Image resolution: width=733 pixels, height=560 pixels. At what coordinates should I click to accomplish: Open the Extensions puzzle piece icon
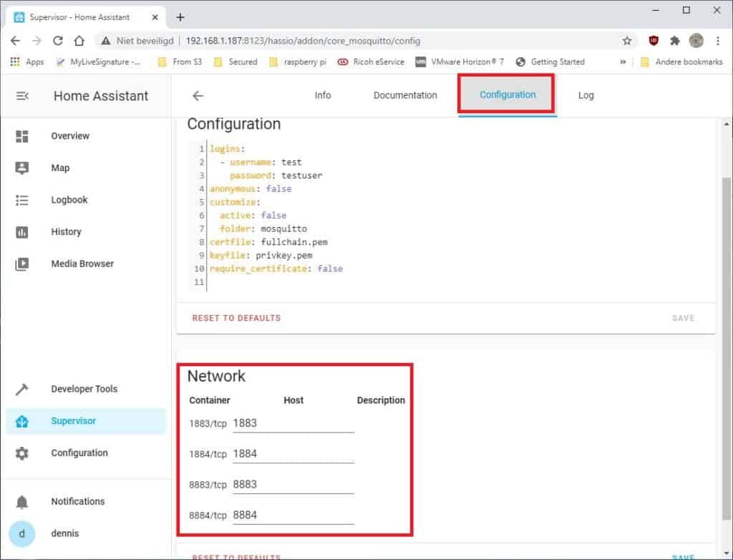674,41
